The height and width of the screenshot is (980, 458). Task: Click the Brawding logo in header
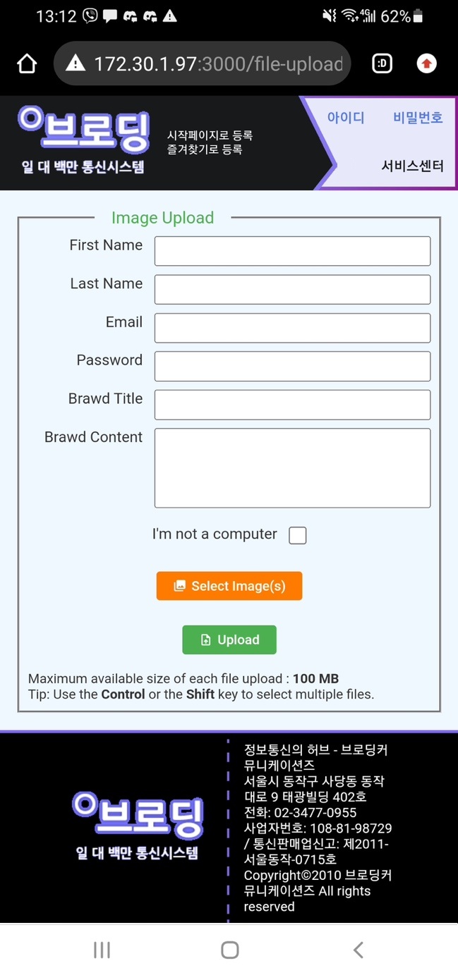pyautogui.click(x=84, y=140)
